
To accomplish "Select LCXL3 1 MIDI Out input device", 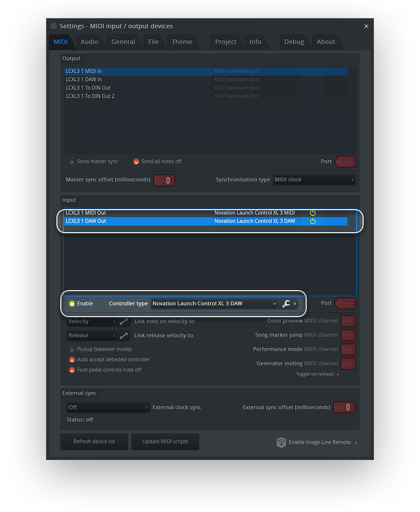I will click(206, 213).
